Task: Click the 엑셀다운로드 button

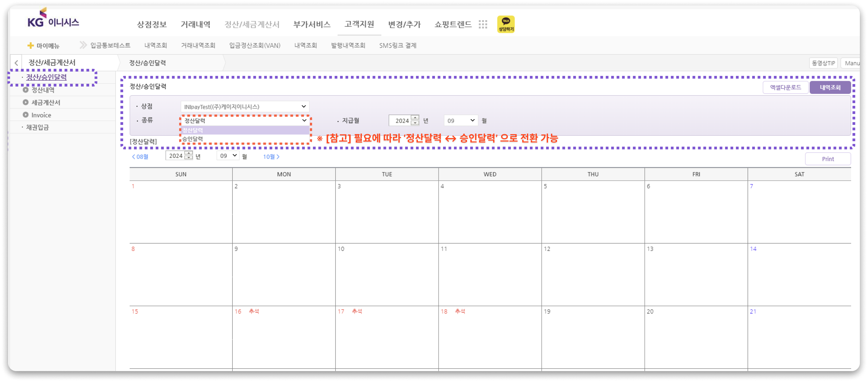Action: [x=785, y=87]
